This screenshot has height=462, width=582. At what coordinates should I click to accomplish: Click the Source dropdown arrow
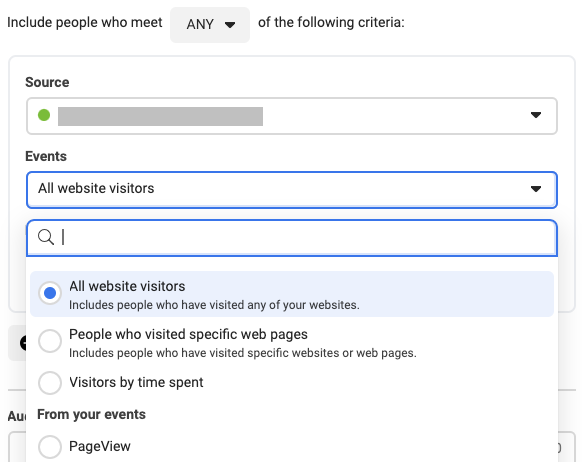click(x=536, y=115)
